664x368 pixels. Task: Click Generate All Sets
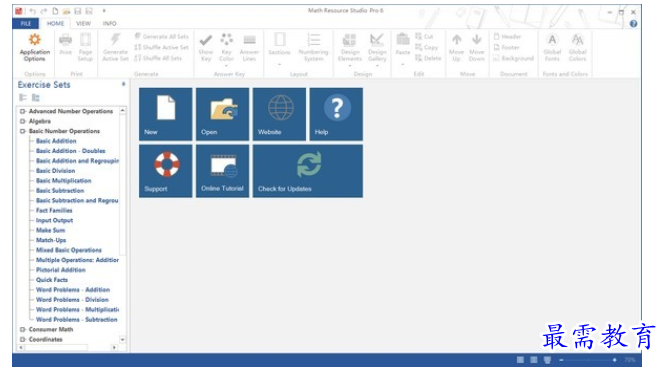pyautogui.click(x=161, y=36)
